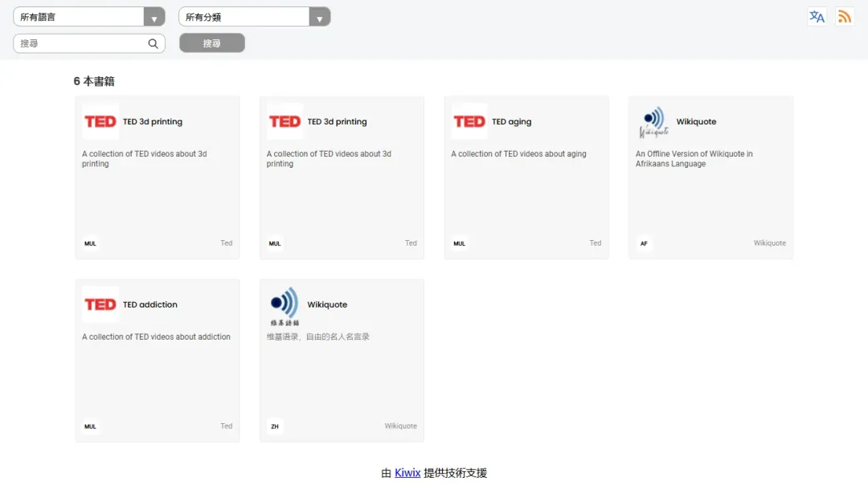Follow the Kiwix link in footer

(x=407, y=473)
